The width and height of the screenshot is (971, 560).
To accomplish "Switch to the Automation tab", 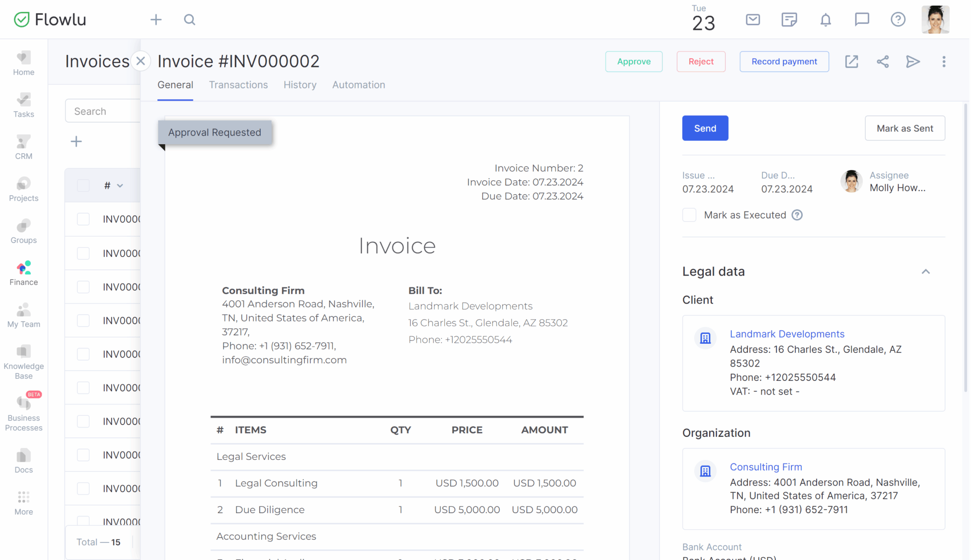I will pyautogui.click(x=358, y=85).
